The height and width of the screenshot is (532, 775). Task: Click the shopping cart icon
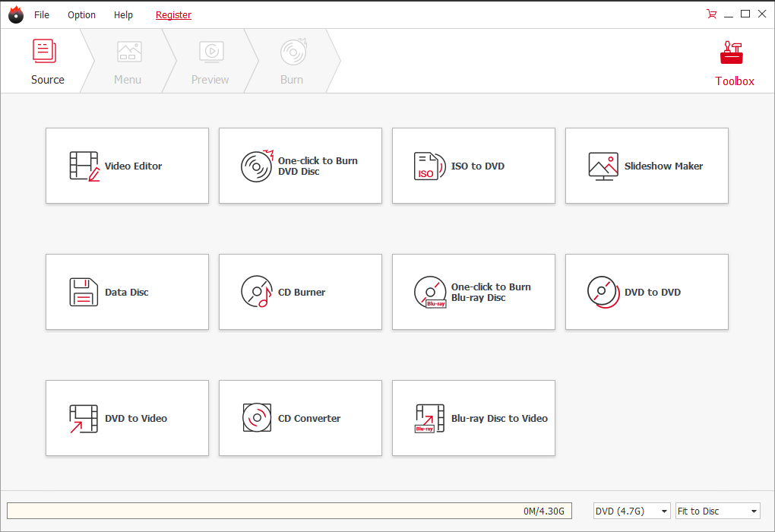click(x=711, y=14)
